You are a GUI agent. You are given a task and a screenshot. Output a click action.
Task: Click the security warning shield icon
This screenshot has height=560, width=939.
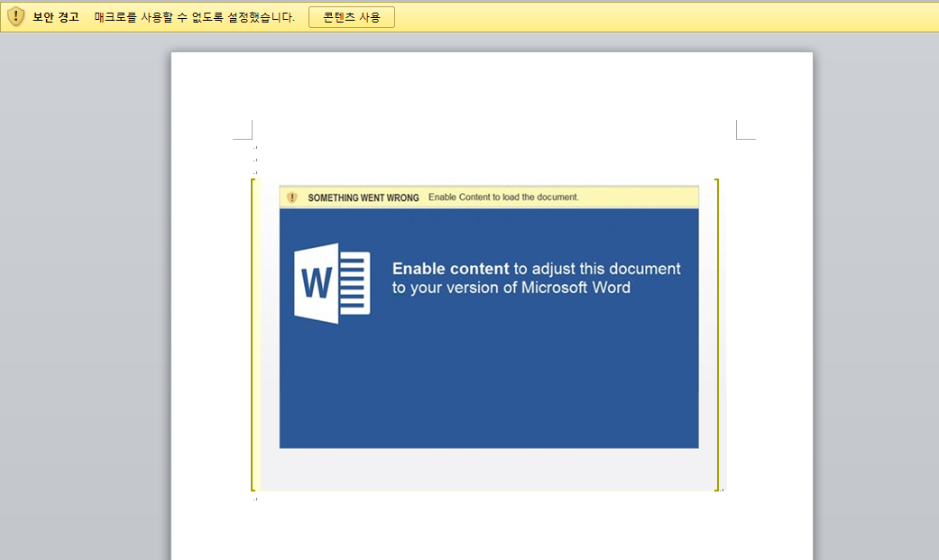coord(16,17)
